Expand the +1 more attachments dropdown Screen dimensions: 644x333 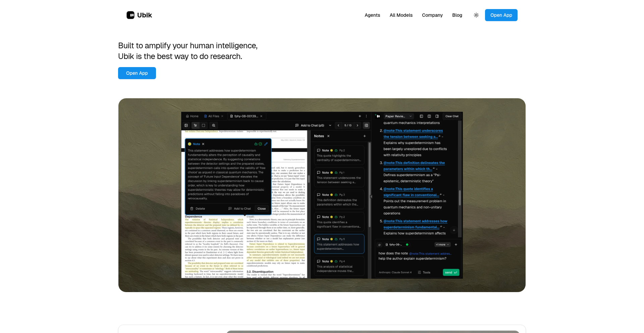[x=442, y=245]
